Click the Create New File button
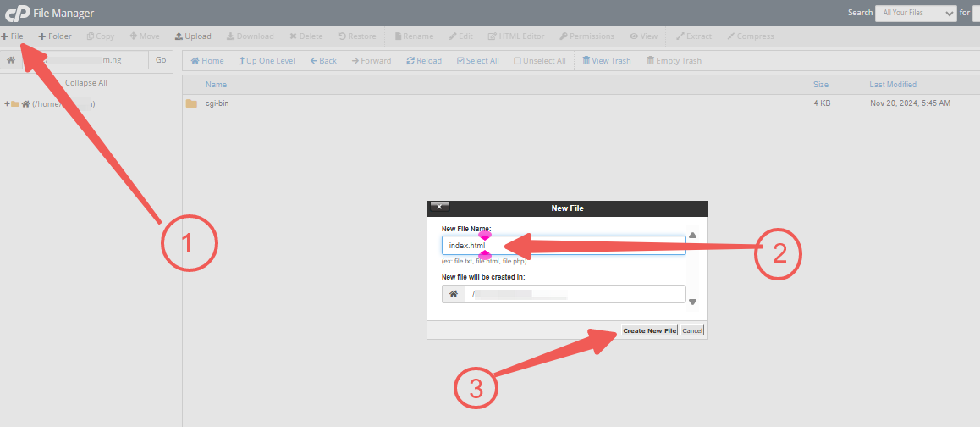The width and height of the screenshot is (980, 427). pyautogui.click(x=649, y=330)
